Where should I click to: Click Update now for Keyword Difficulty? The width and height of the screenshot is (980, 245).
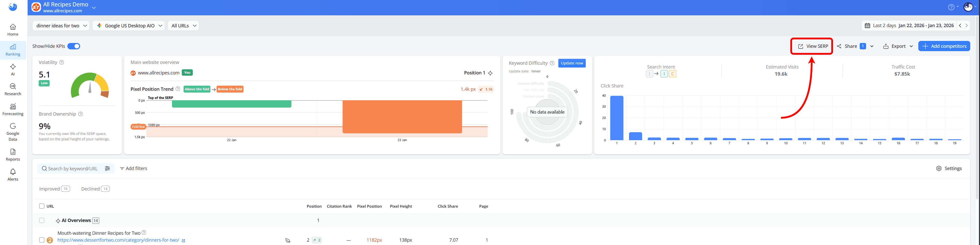click(572, 63)
